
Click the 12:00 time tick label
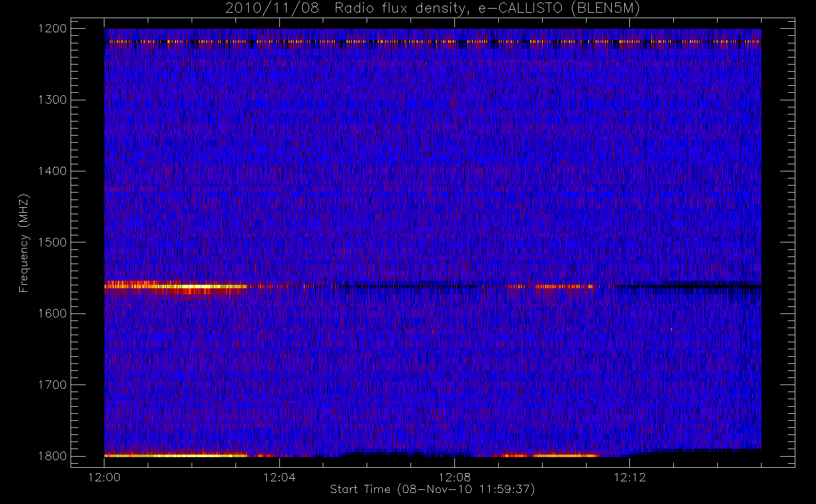104,477
